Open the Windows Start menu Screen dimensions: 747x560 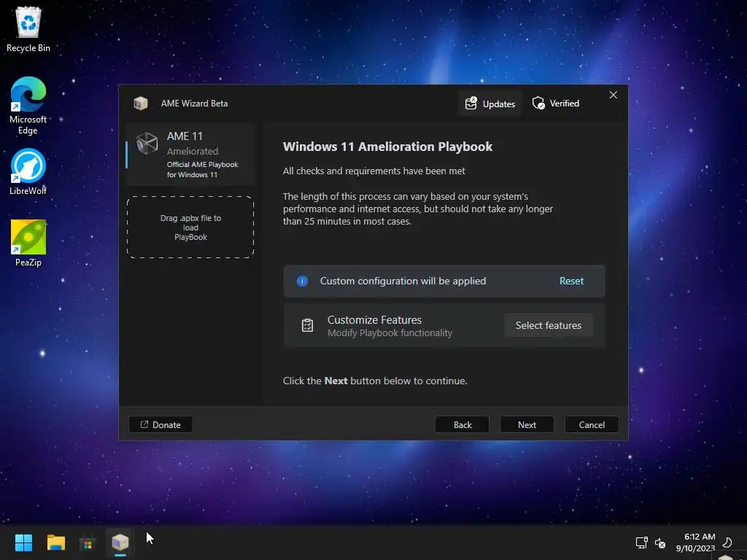pos(23,542)
